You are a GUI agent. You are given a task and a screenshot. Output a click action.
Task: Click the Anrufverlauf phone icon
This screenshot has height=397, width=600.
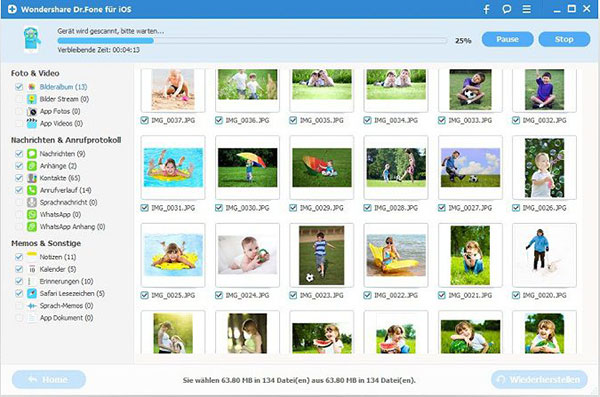[x=32, y=190]
